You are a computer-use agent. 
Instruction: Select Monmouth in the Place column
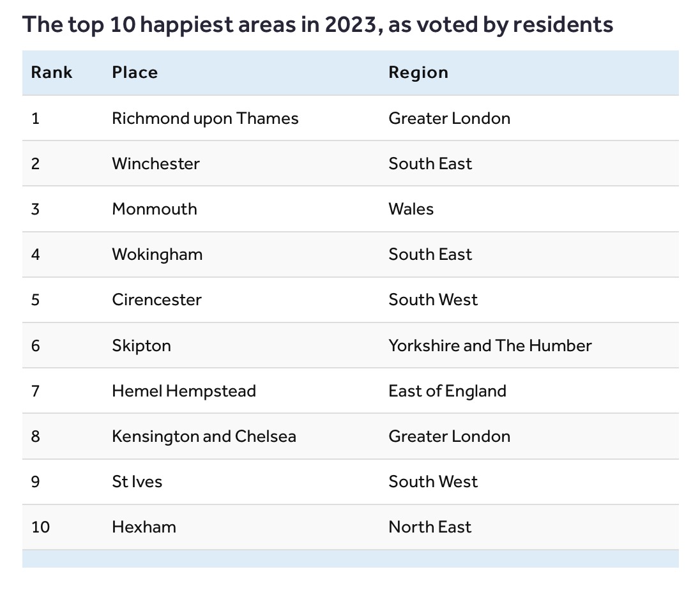(x=155, y=209)
